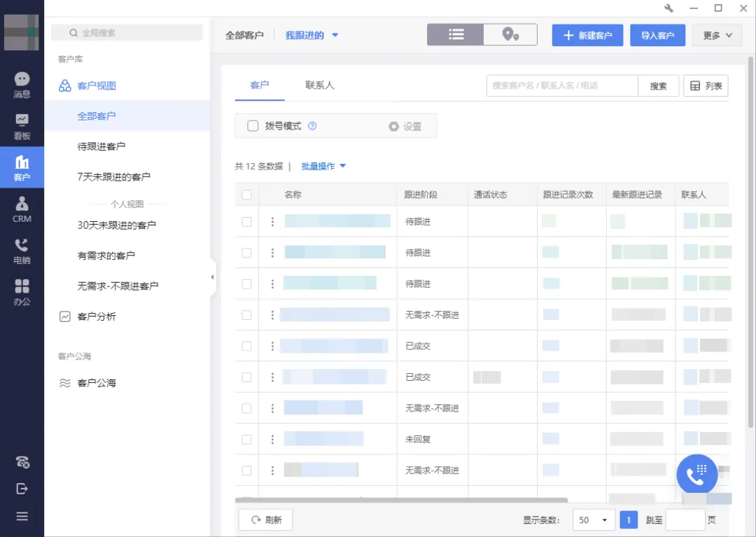Click the hamburger menu icon at bottom left
The width and height of the screenshot is (756, 537).
pos(22,516)
